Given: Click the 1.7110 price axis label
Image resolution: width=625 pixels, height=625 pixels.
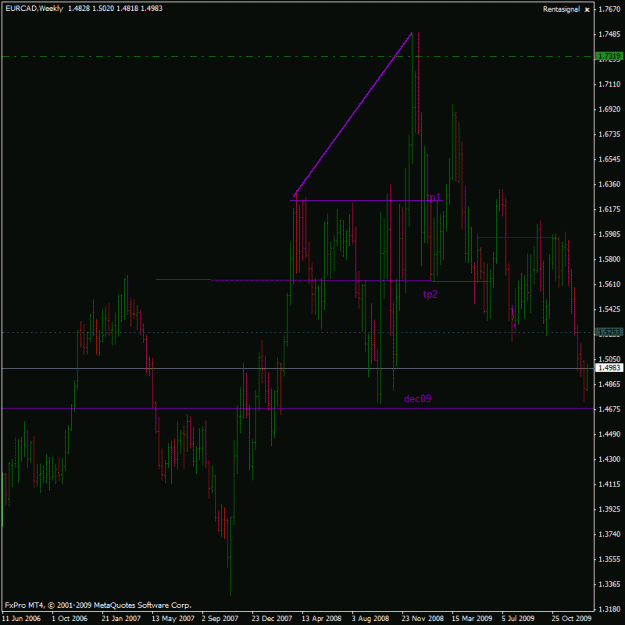Looking at the screenshot, I should (610, 84).
